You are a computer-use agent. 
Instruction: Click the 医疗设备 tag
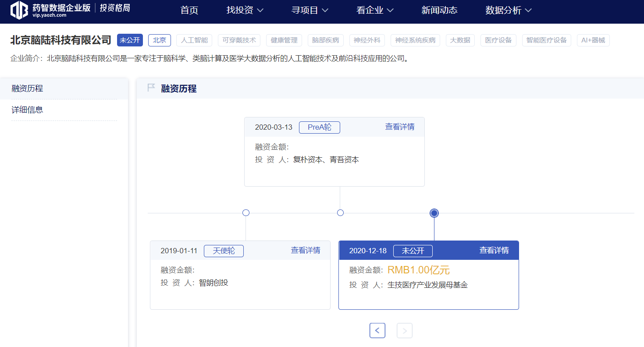pyautogui.click(x=498, y=40)
